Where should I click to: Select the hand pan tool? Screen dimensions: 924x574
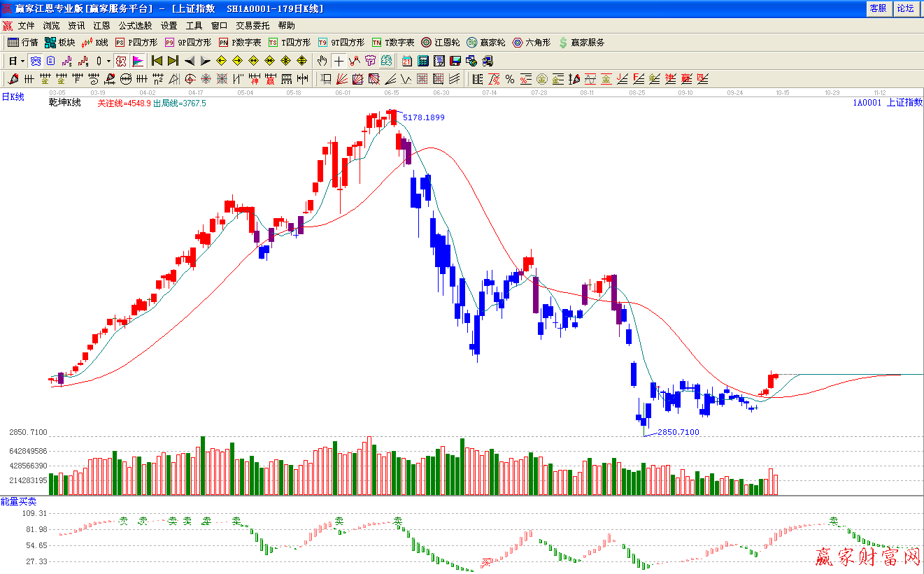point(322,61)
